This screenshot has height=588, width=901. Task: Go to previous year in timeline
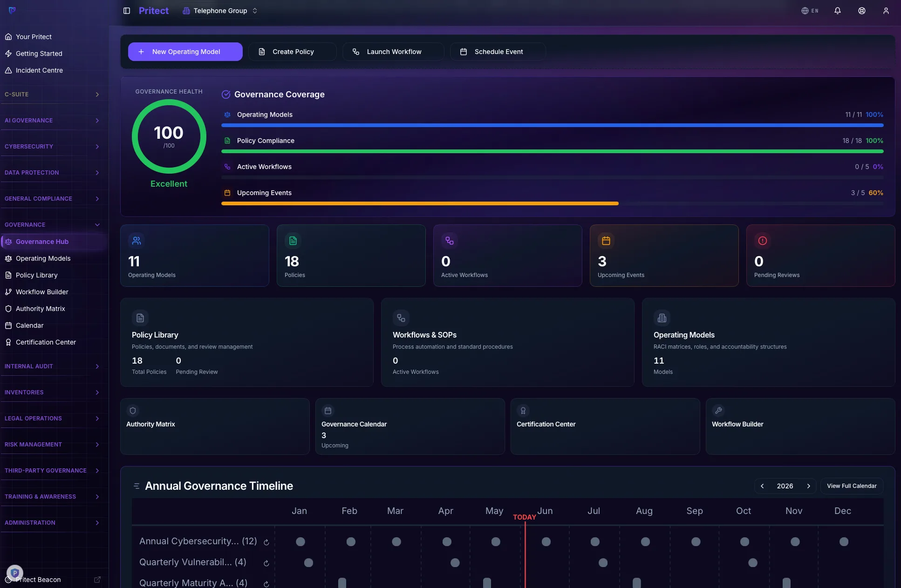762,486
